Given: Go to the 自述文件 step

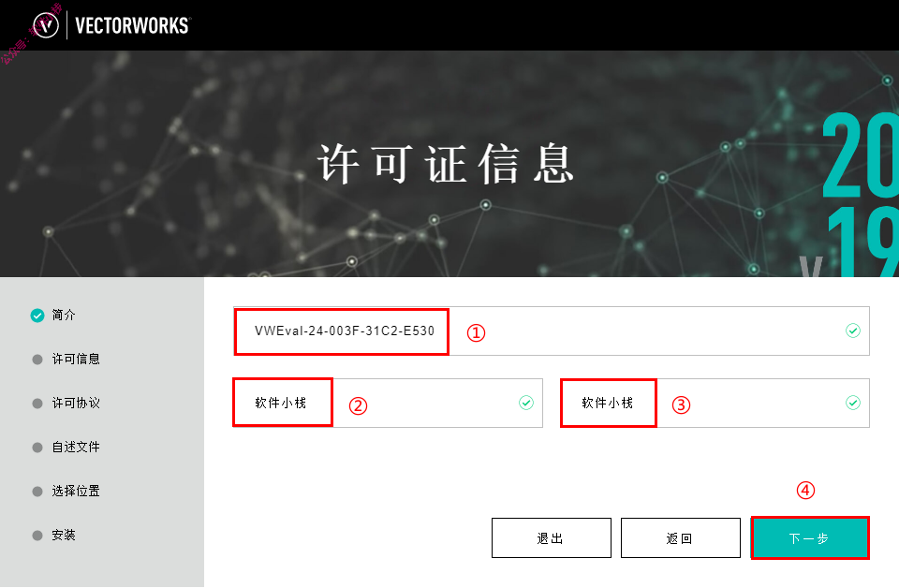Looking at the screenshot, I should pyautogui.click(x=76, y=447).
